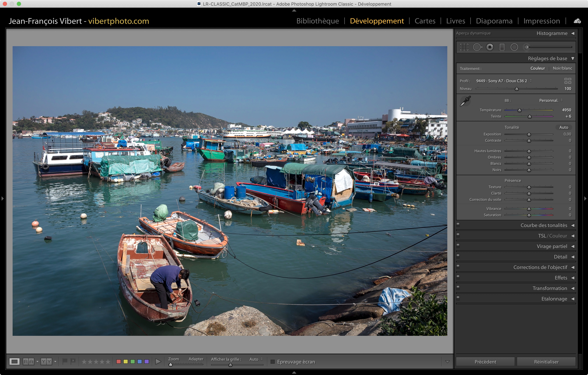Click the Auto tonality button
588x375 pixels.
563,127
